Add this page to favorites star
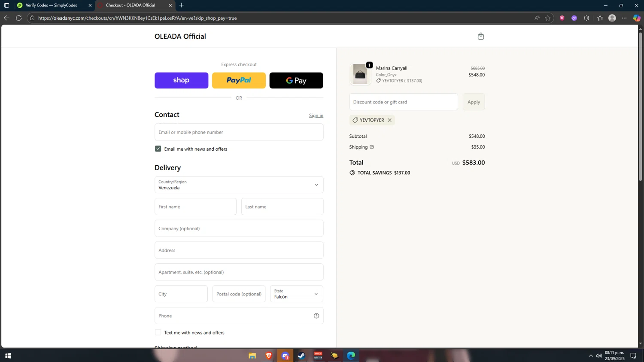 coord(548,18)
